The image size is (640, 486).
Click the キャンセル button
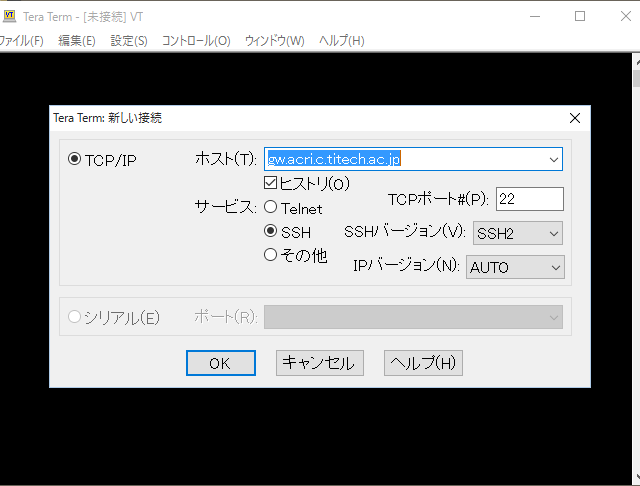[x=319, y=363]
